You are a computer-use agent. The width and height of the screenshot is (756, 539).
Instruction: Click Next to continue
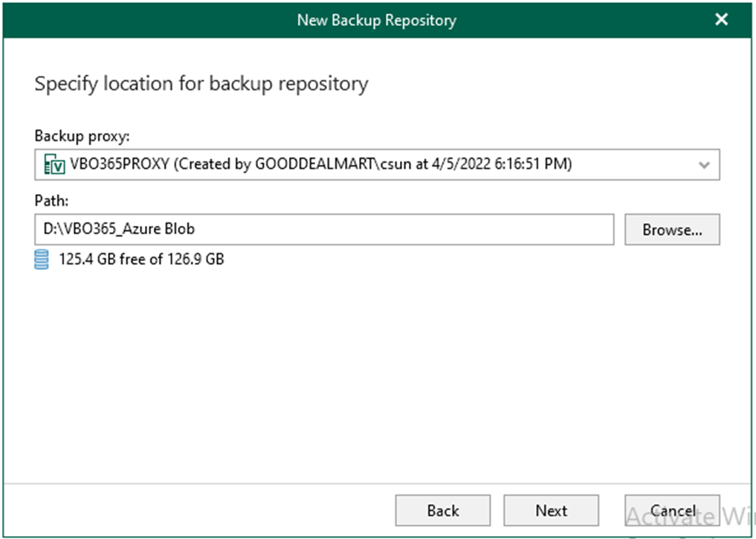(551, 510)
